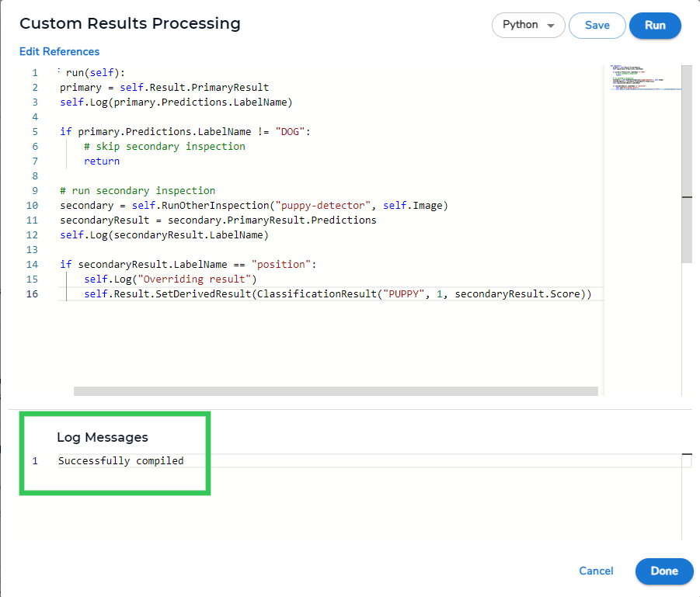The image size is (700, 597).
Task: Run the custom processing script
Action: [655, 26]
